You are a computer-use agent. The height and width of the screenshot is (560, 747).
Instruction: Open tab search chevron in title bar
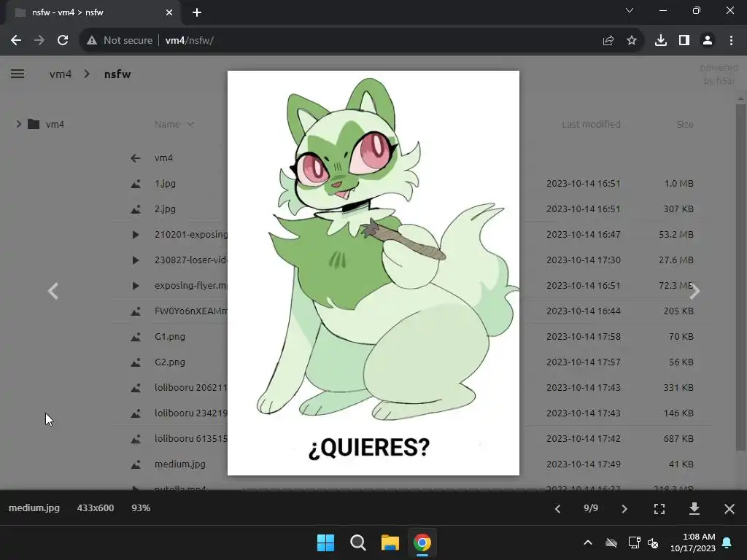[630, 10]
